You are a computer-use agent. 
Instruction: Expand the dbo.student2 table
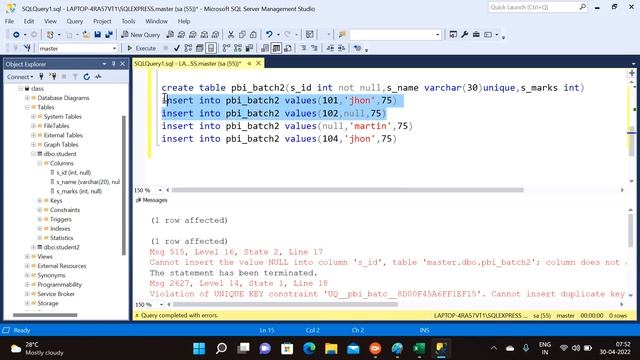[x=33, y=247]
